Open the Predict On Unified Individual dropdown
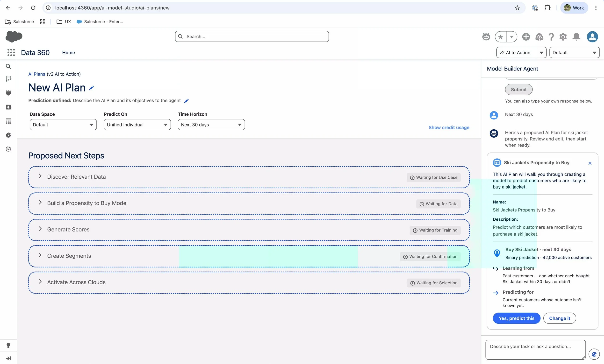The image size is (604, 364). pos(137,125)
